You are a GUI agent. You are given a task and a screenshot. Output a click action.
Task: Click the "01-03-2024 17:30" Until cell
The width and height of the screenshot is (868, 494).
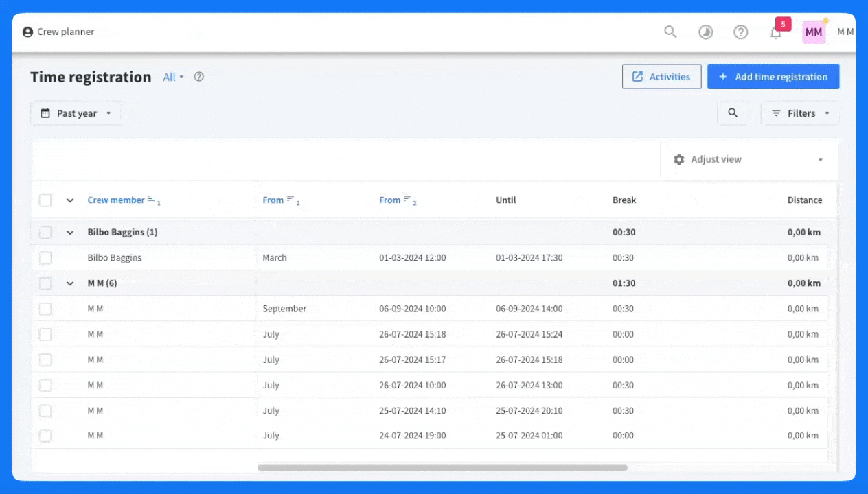point(529,258)
